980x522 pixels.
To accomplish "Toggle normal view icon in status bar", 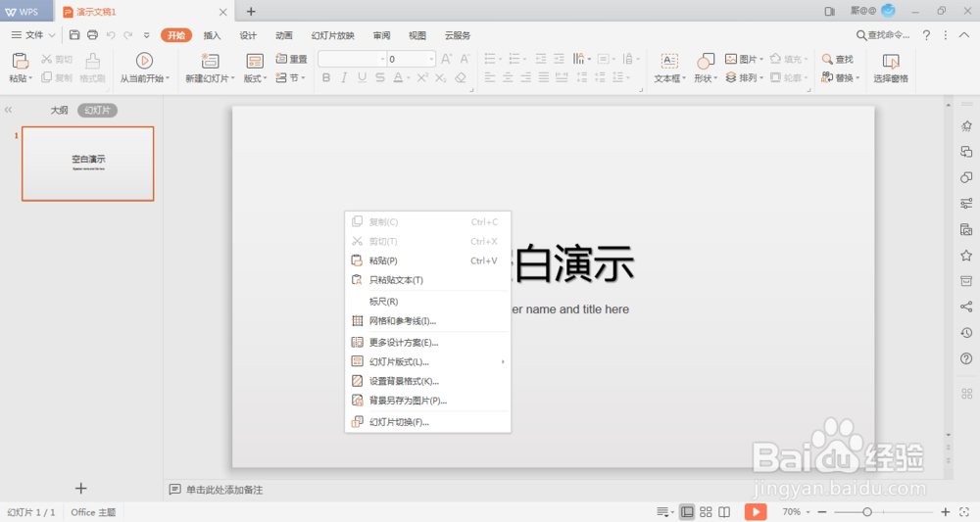I will [x=687, y=512].
